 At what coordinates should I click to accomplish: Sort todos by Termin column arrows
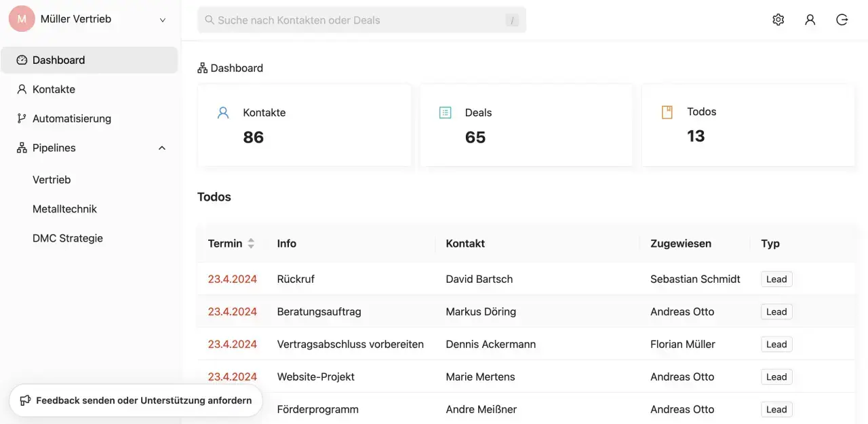click(x=251, y=244)
